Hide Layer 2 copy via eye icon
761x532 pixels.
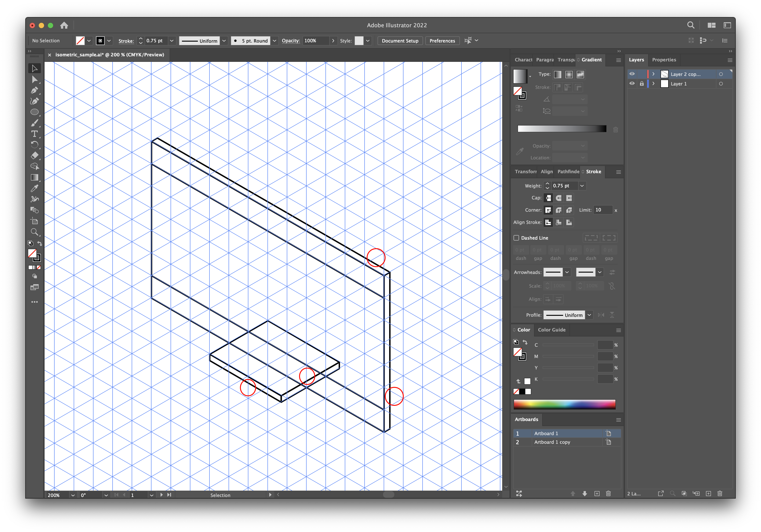pyautogui.click(x=632, y=74)
